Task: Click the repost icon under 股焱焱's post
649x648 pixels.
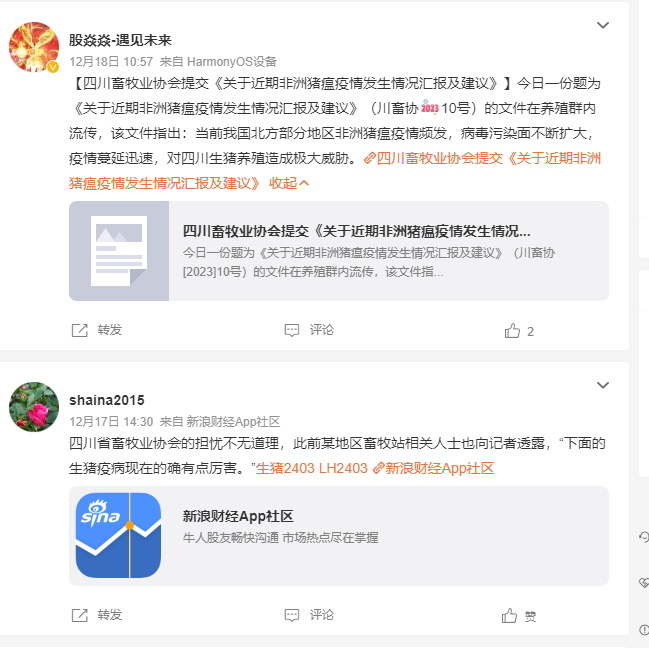Action: coord(80,330)
